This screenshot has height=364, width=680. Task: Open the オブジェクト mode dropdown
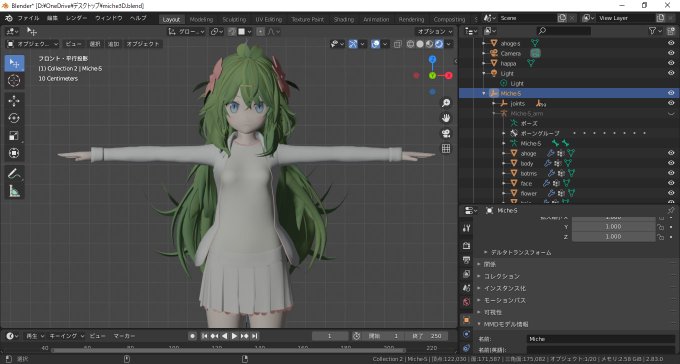click(x=33, y=44)
